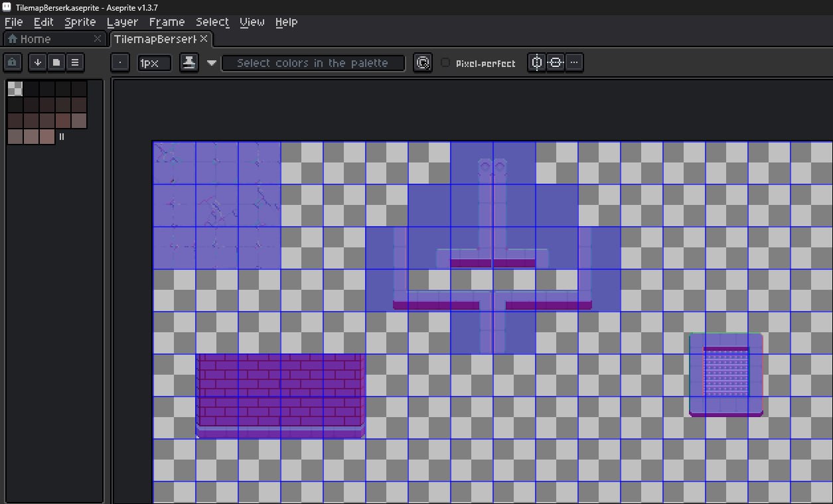Select middle swatch in palette's second row
833x504 pixels.
coord(46,105)
